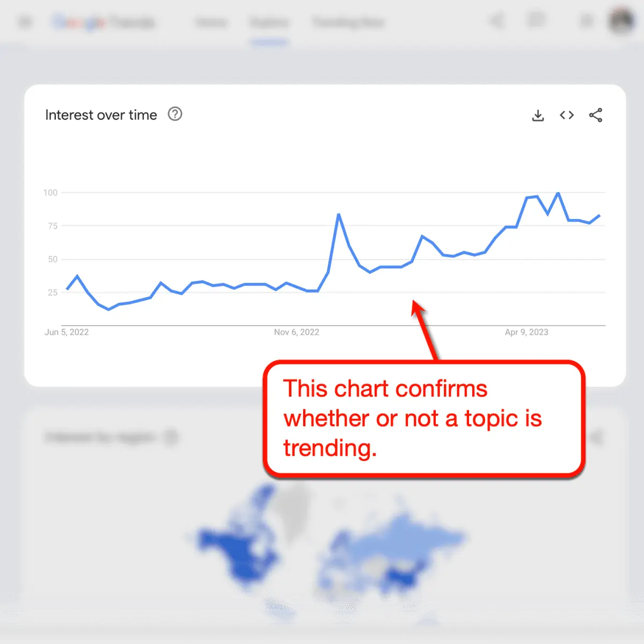Click the Jun 5, 2022 axis label
Screen dimensions: 644x644
click(67, 332)
